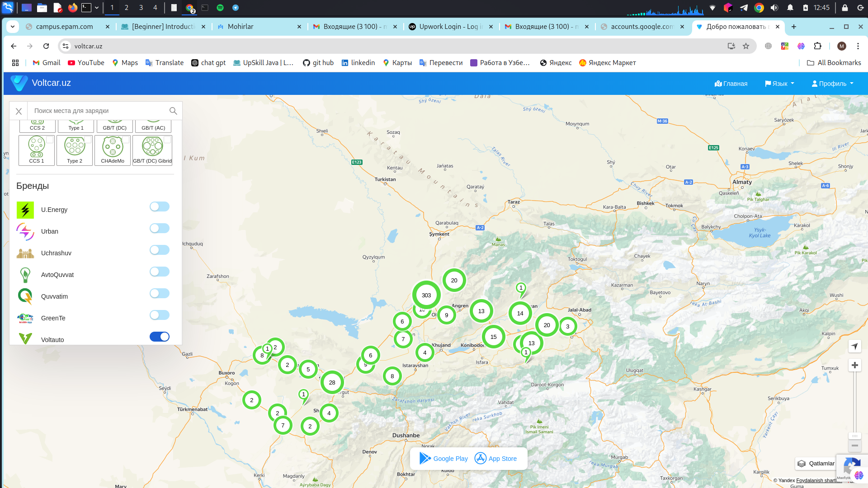Bookmark this page with star icon

(746, 46)
